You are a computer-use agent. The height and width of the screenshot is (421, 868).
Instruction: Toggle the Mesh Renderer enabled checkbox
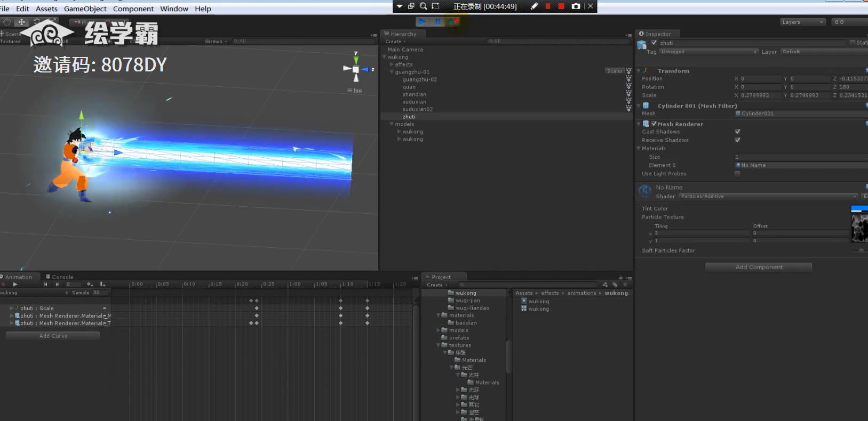(x=654, y=124)
